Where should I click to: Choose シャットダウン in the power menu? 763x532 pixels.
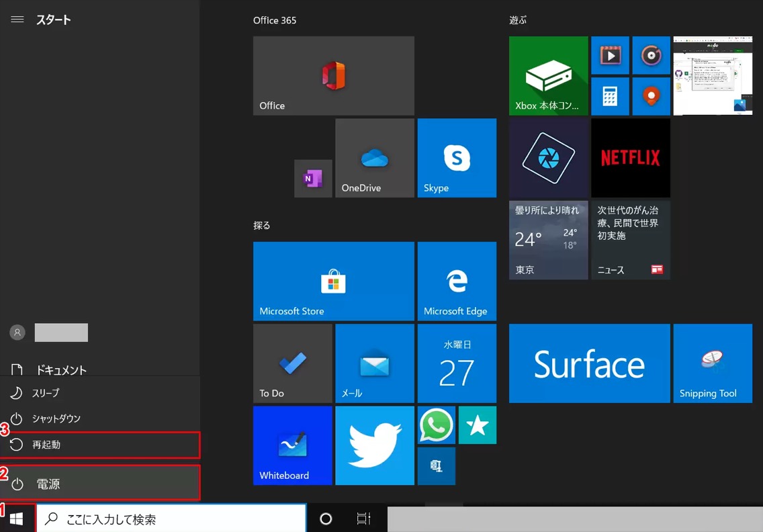pyautogui.click(x=100, y=418)
